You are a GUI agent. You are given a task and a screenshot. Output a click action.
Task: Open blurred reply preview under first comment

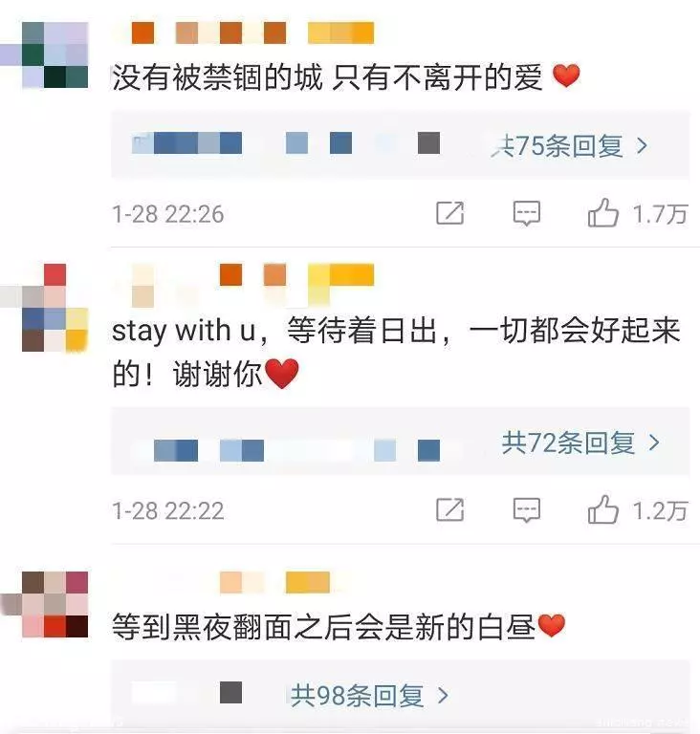pyautogui.click(x=286, y=142)
